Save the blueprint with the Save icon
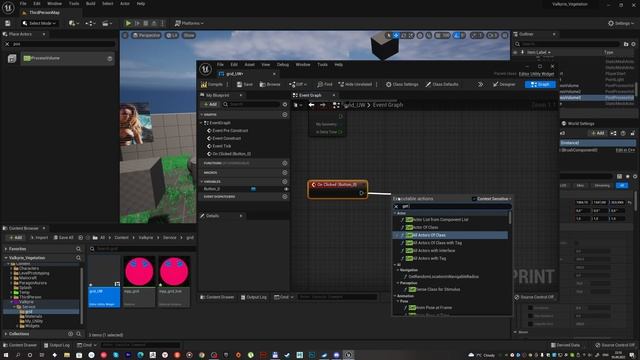This screenshot has height=360, width=640. 245,84
